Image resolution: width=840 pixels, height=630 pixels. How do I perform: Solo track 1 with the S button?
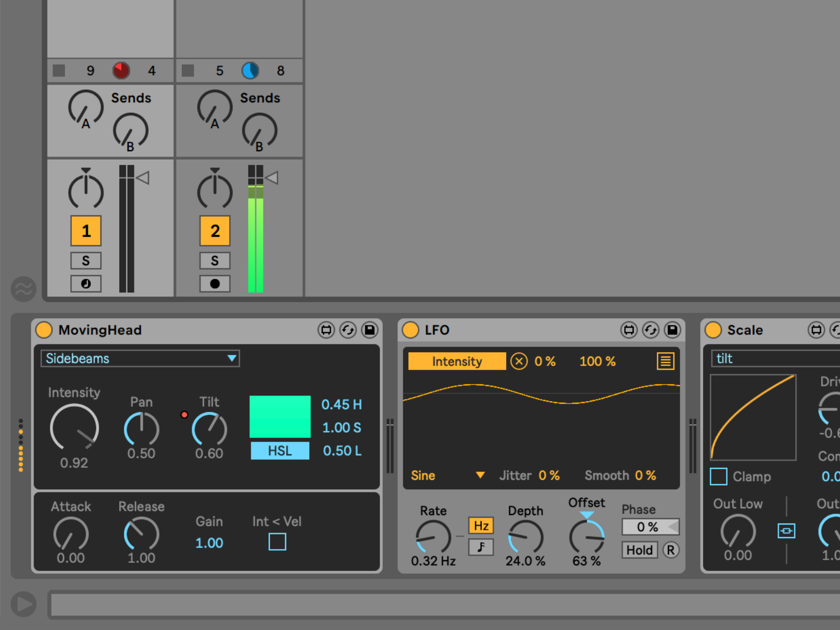[86, 260]
